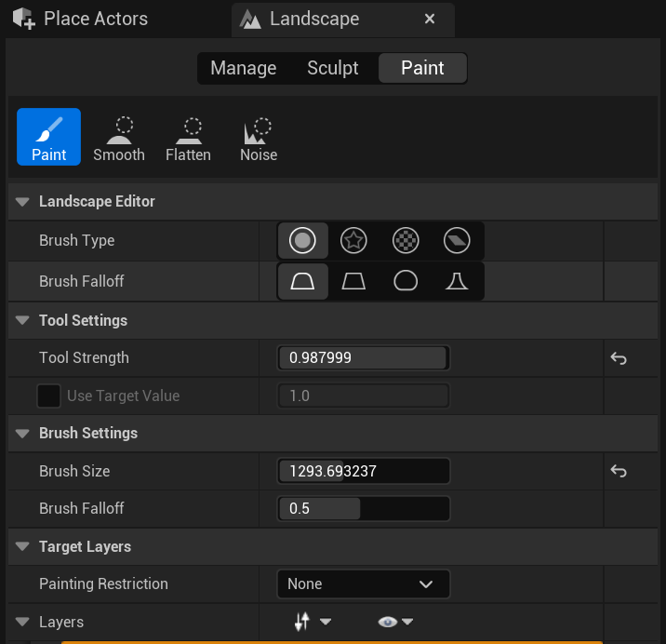
Task: Enable the Use Target Value checkbox
Action: 48,396
